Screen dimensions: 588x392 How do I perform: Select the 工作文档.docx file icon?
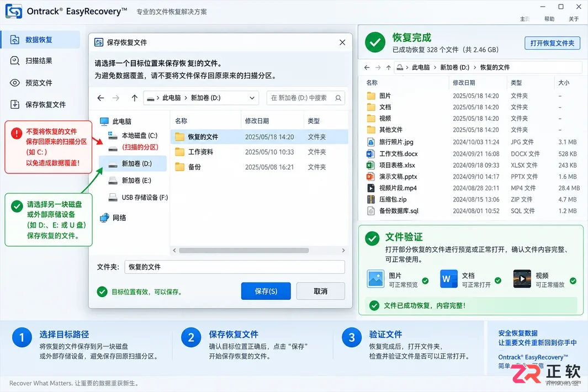point(370,154)
